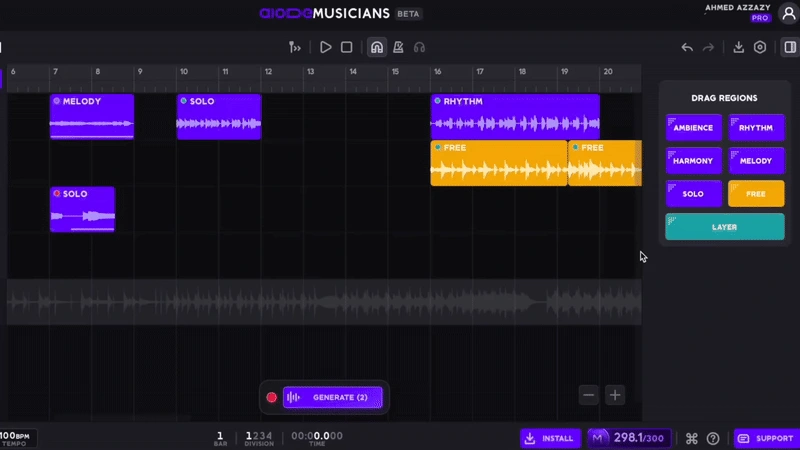Toggle the snap magnet icon
Screen dimensions: 800x450
376,47
